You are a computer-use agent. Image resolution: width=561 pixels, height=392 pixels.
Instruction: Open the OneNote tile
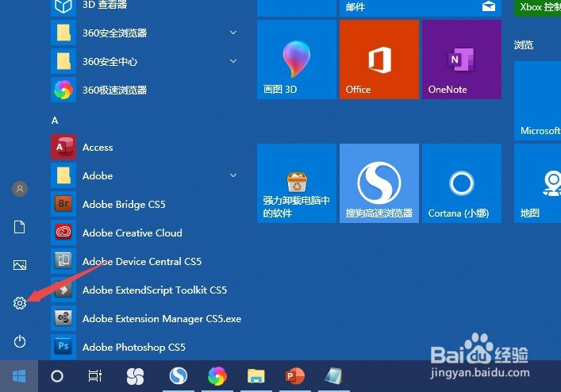coord(462,60)
